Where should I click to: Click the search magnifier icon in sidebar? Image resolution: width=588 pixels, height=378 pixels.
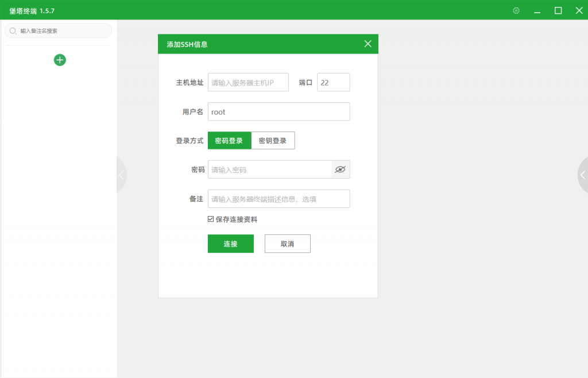13,31
